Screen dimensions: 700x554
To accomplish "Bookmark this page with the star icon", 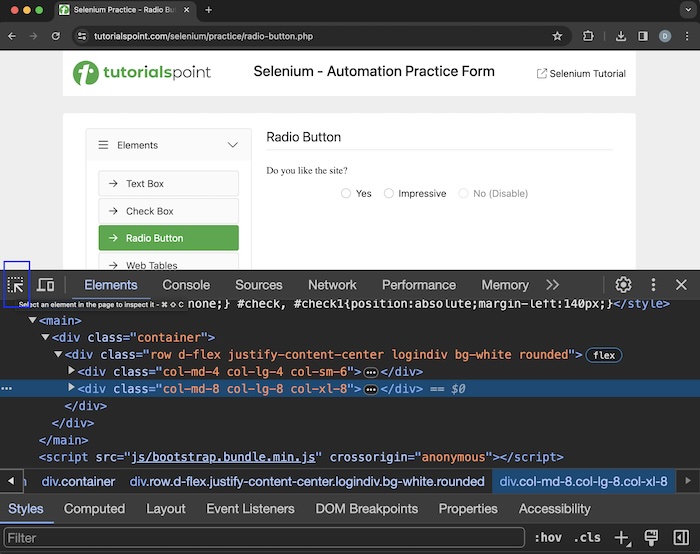I will (x=557, y=36).
